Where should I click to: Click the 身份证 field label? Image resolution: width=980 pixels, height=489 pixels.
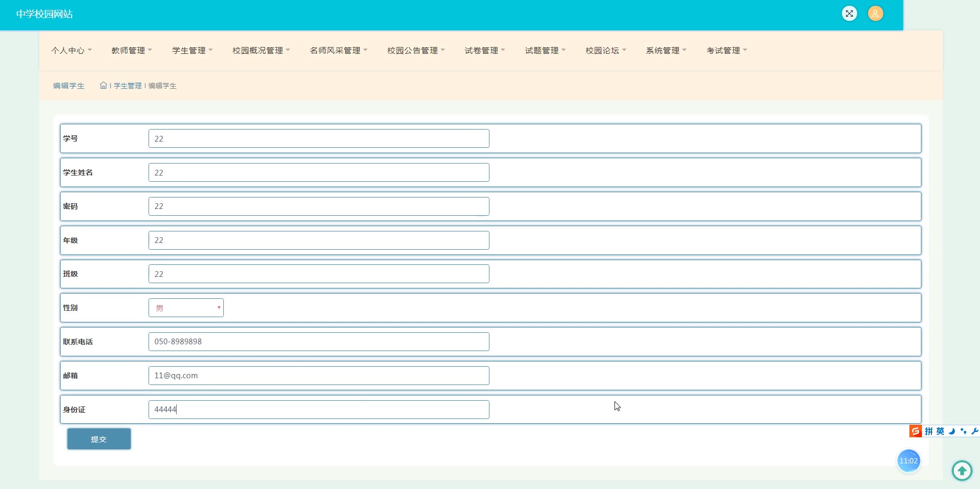coord(74,410)
